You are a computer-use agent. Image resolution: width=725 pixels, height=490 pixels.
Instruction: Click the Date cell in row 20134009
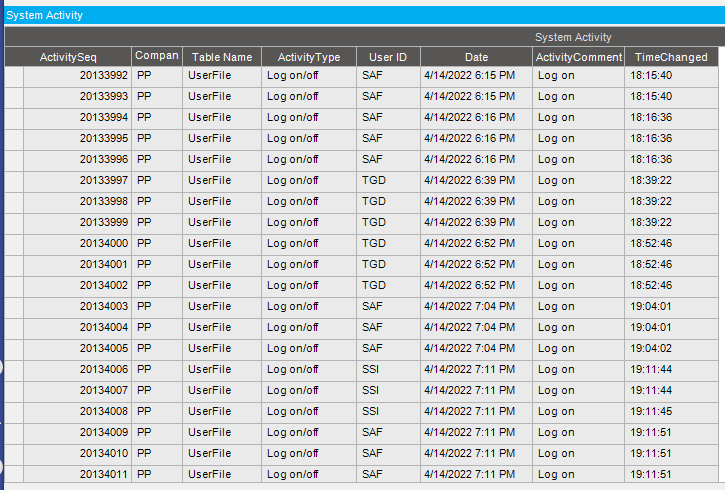tap(476, 433)
